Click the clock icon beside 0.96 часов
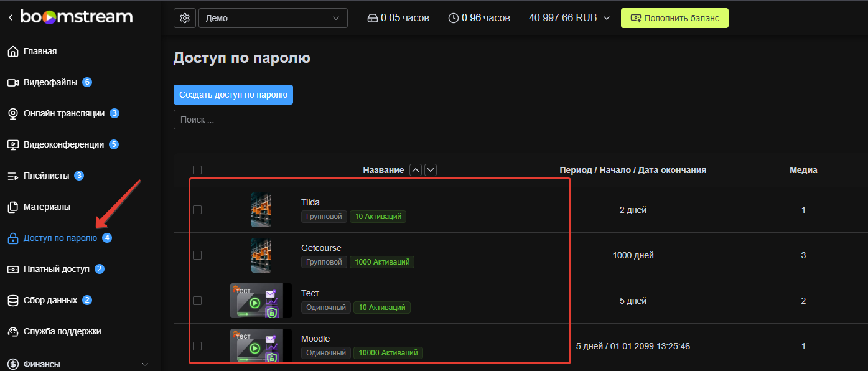 click(x=454, y=18)
